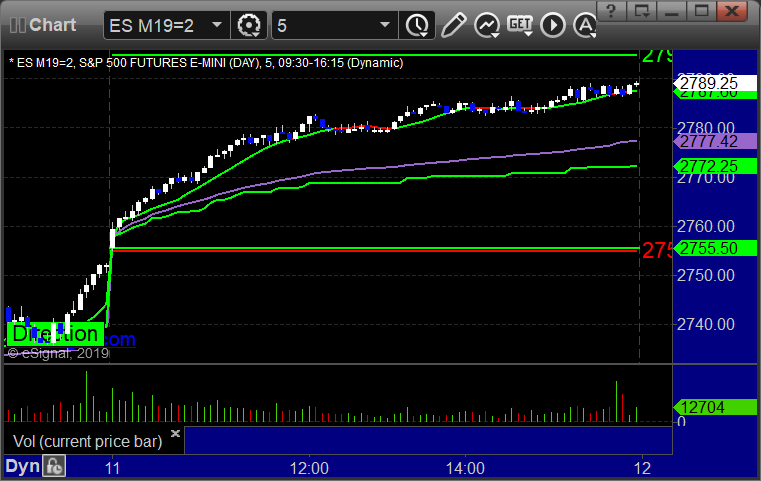Click the purple 2777.42 price marker

715,141
